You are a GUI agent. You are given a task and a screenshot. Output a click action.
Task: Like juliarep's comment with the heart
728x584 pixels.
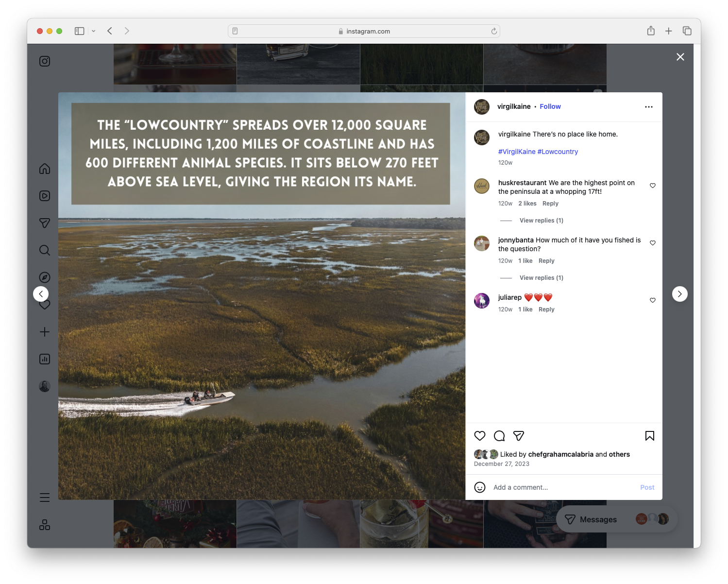pyautogui.click(x=652, y=300)
